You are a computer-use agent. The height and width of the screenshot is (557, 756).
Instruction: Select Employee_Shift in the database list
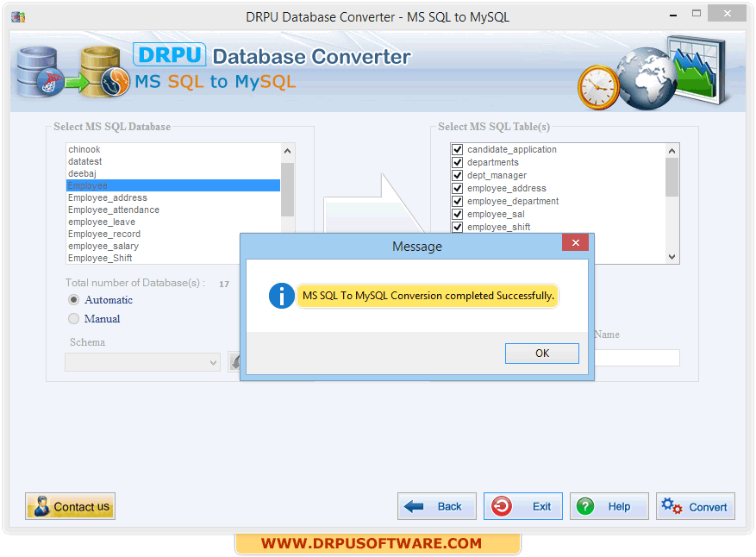(x=153, y=258)
